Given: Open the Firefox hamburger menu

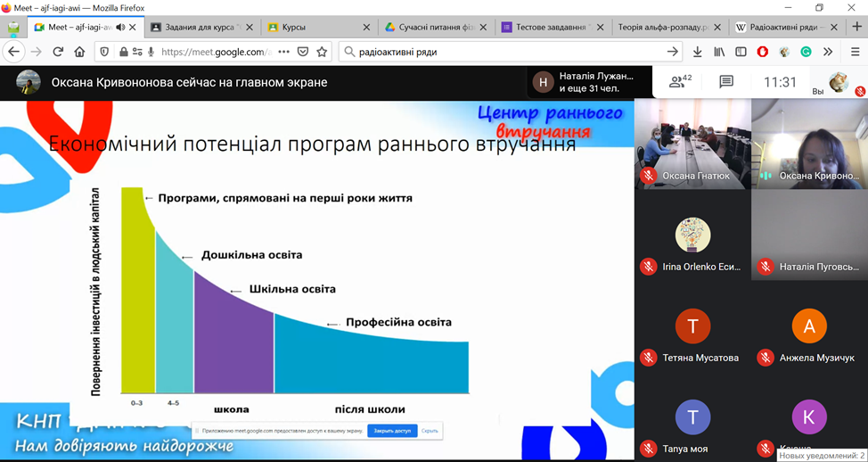Looking at the screenshot, I should [855, 52].
